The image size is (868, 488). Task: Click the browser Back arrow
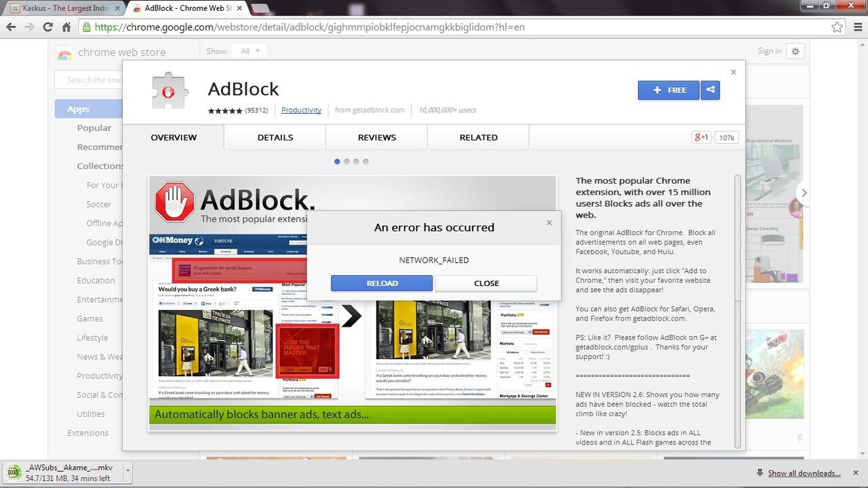[x=11, y=27]
